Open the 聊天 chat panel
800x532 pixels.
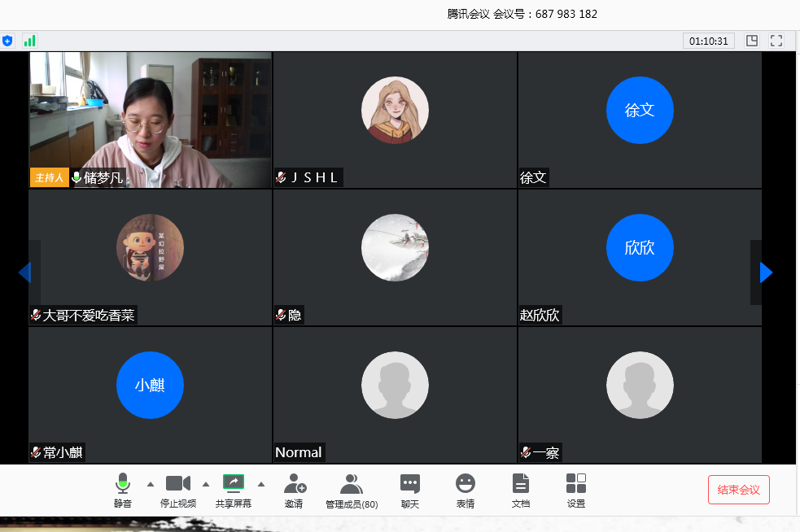click(410, 489)
